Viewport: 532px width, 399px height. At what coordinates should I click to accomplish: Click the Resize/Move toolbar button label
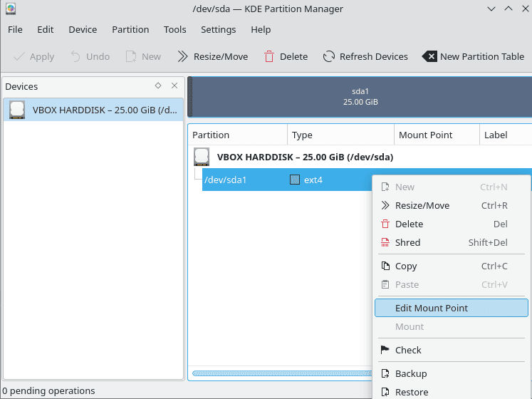221,56
